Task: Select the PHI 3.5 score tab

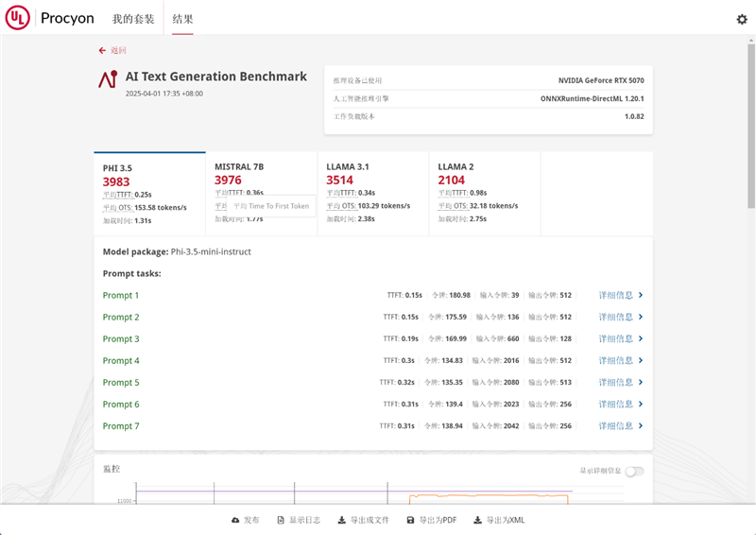Action: [x=149, y=194]
